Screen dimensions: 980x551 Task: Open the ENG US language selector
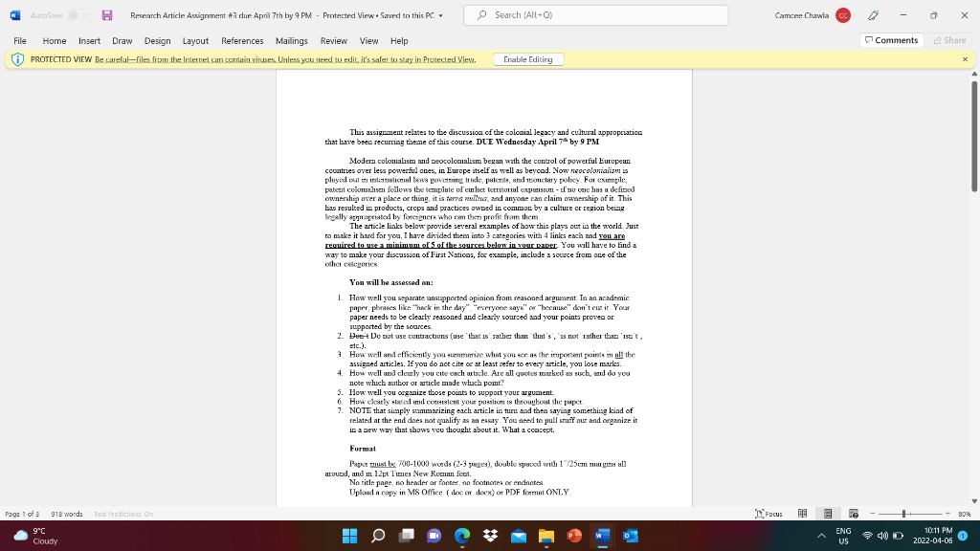(844, 536)
